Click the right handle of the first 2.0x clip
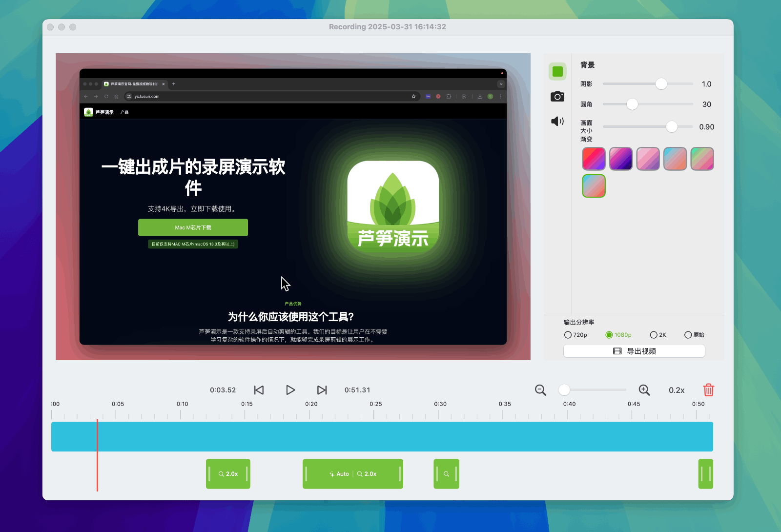 pyautogui.click(x=247, y=474)
